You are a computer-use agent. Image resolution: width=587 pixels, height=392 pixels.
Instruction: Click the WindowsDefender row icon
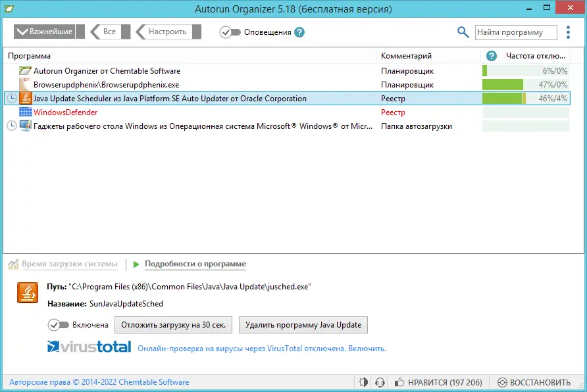pyautogui.click(x=26, y=112)
